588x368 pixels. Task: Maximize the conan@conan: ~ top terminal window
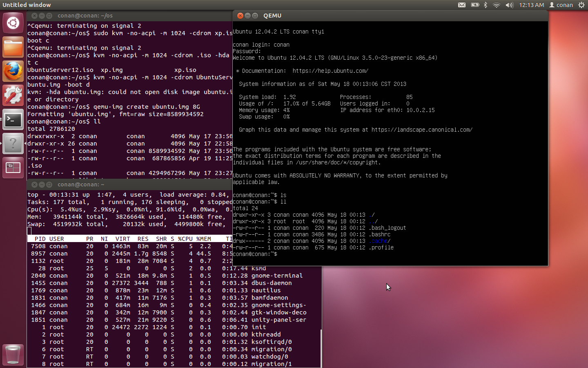click(x=49, y=184)
